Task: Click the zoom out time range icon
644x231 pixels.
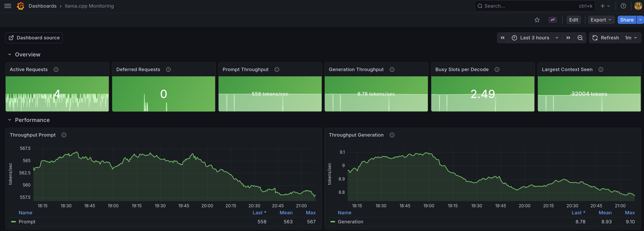Action: 580,38
